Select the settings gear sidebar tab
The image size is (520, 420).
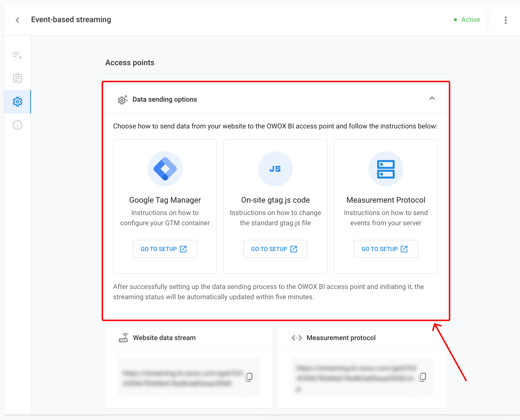coord(18,102)
